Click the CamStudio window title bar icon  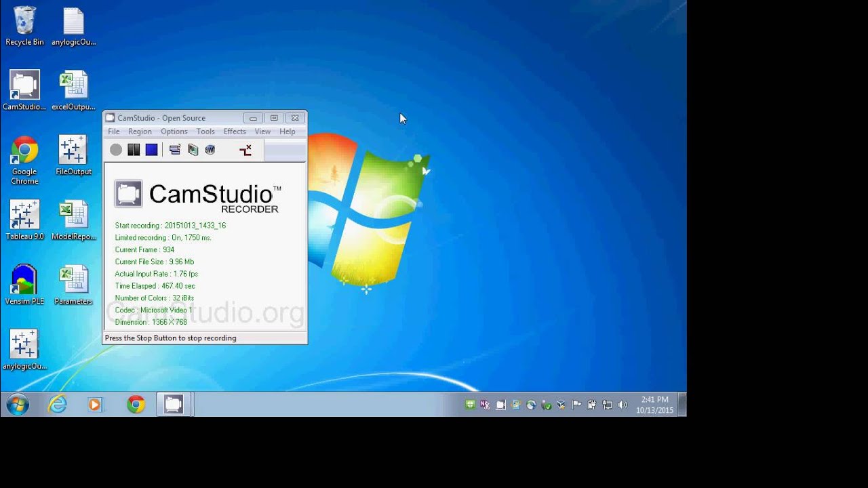coord(111,118)
